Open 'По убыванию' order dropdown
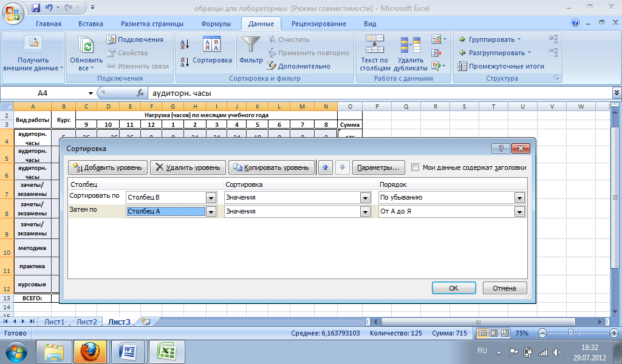622x364 pixels. click(520, 197)
